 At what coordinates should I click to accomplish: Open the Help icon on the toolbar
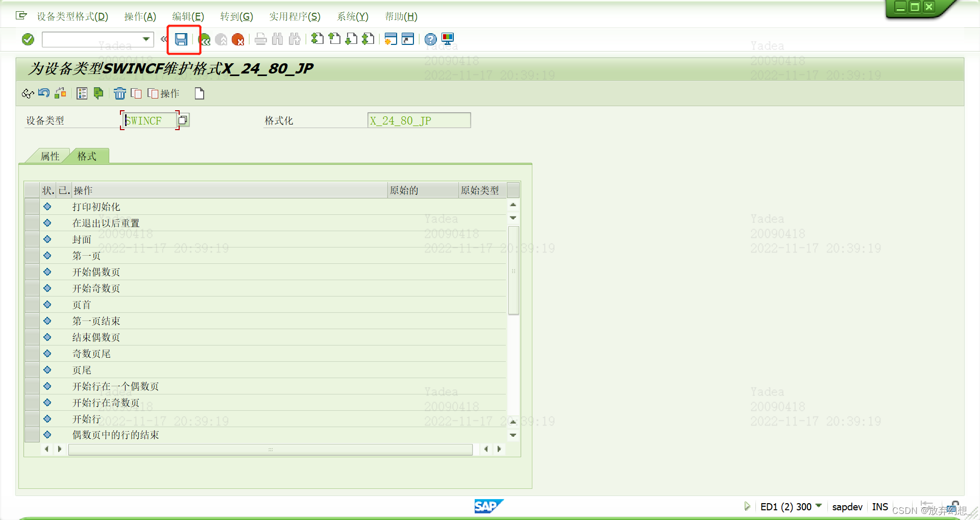coord(430,39)
